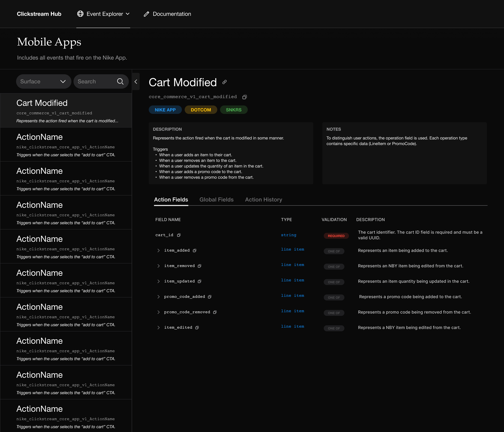Expand the promo_code_added field row

pos(159,297)
